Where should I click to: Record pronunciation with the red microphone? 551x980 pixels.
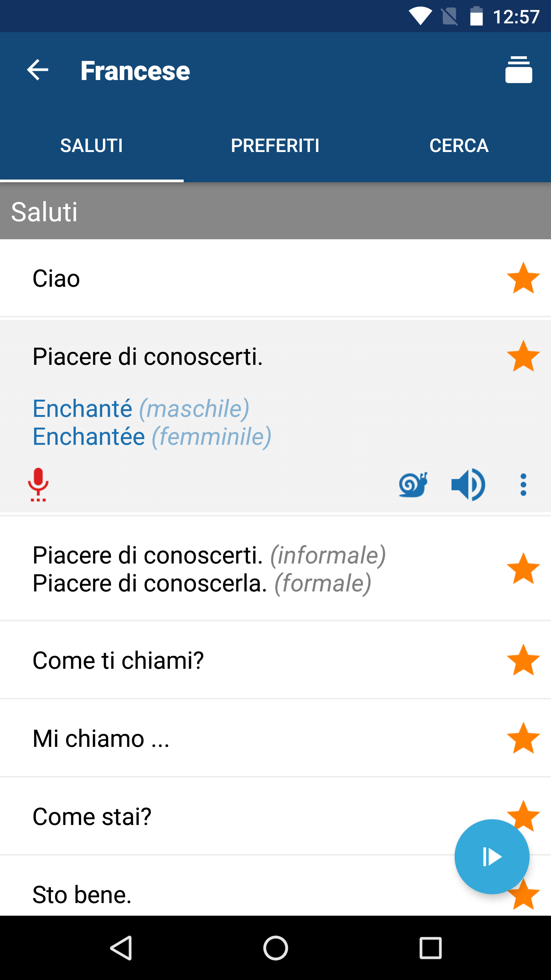[x=38, y=484]
